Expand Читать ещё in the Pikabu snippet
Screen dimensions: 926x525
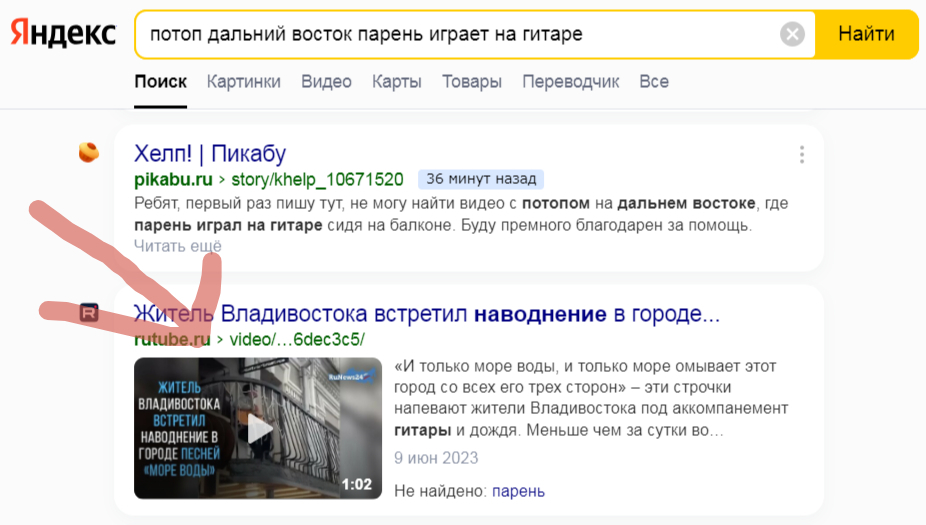coord(178,246)
